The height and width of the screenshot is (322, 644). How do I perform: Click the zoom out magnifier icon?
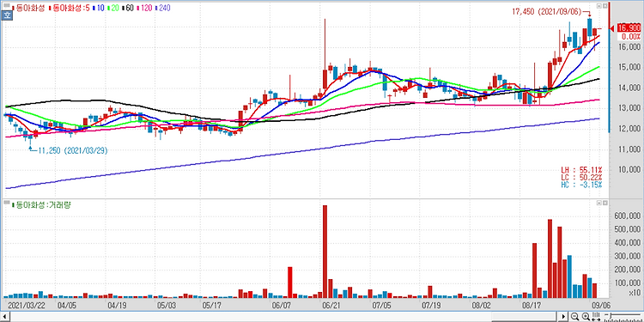point(575,316)
